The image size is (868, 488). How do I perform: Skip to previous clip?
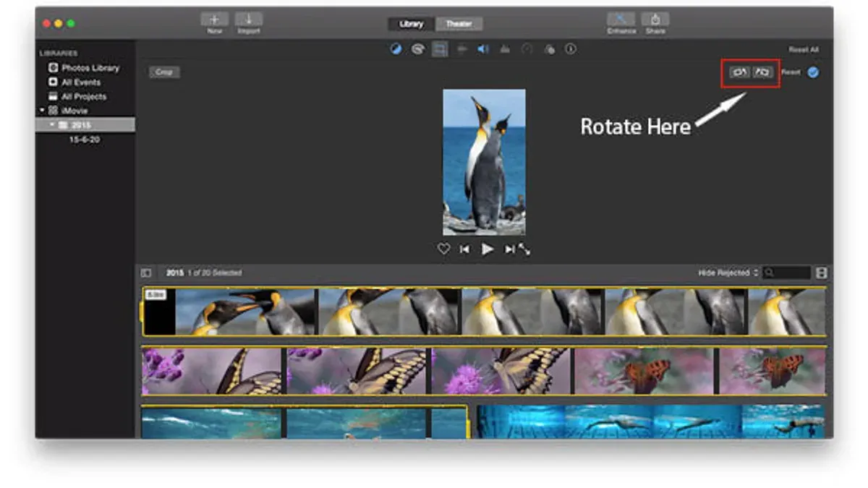[x=464, y=249]
